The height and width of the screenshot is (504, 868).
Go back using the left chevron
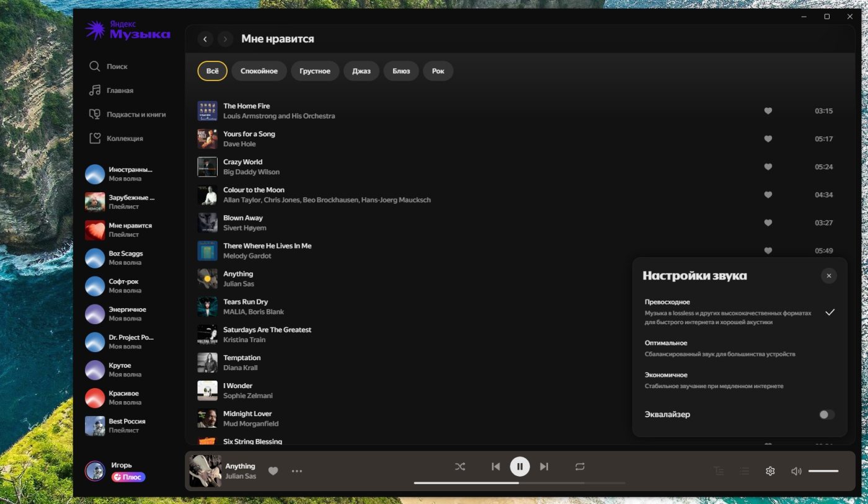[x=205, y=39]
